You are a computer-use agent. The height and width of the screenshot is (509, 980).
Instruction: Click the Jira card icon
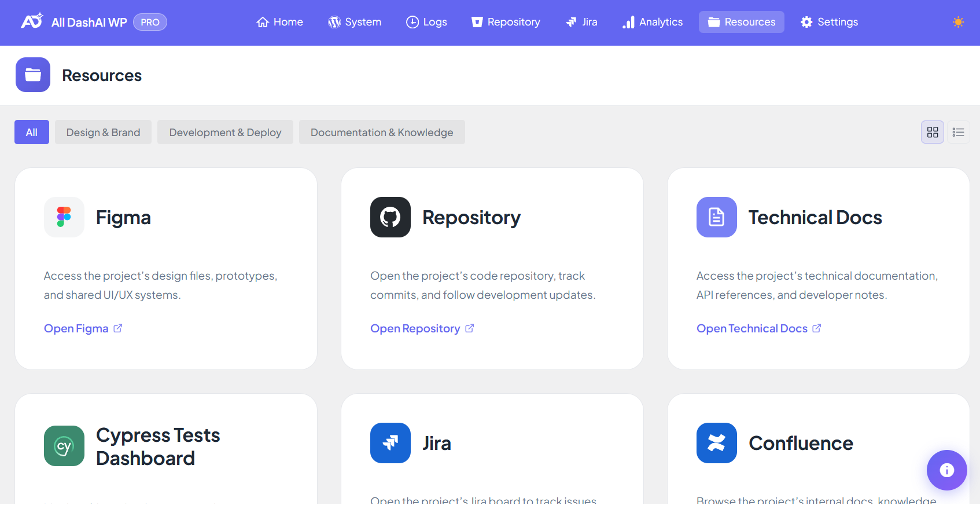coord(390,443)
